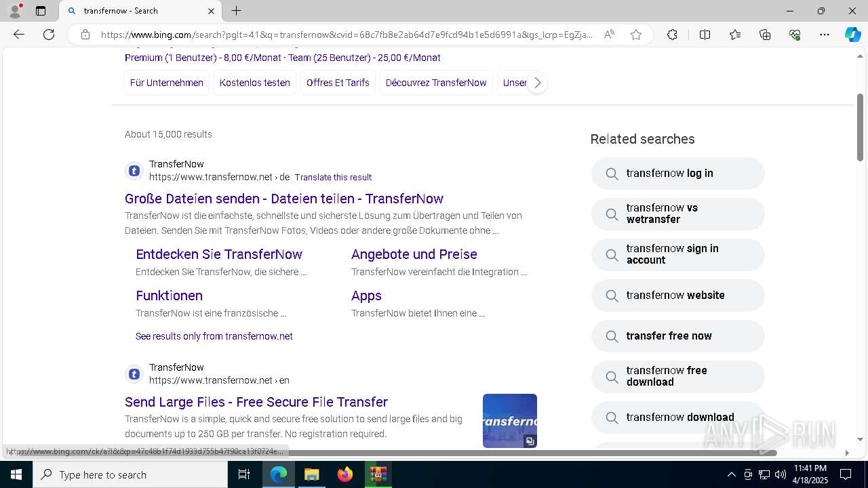Open browser Extensions icon
The width and height of the screenshot is (868, 488).
pos(672,35)
